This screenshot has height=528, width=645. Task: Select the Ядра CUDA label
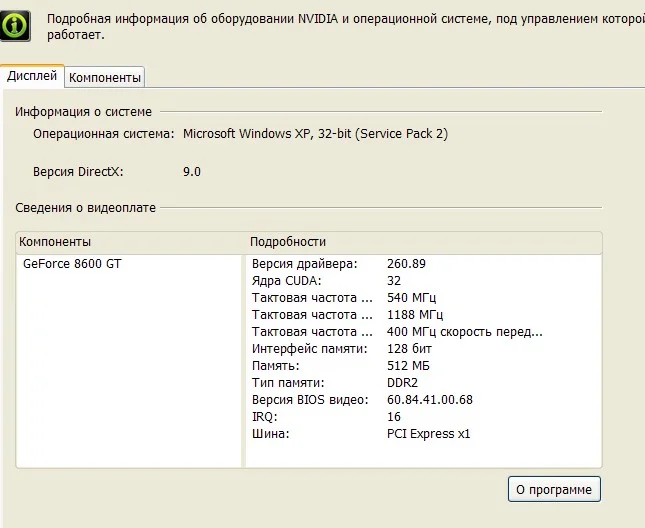(286, 280)
